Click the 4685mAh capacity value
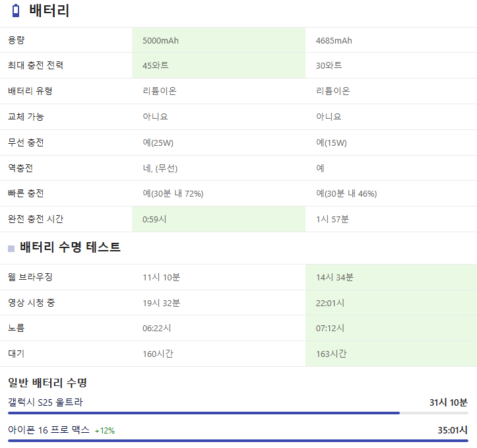Viewport: 477px width, 448px height. pyautogui.click(x=334, y=40)
